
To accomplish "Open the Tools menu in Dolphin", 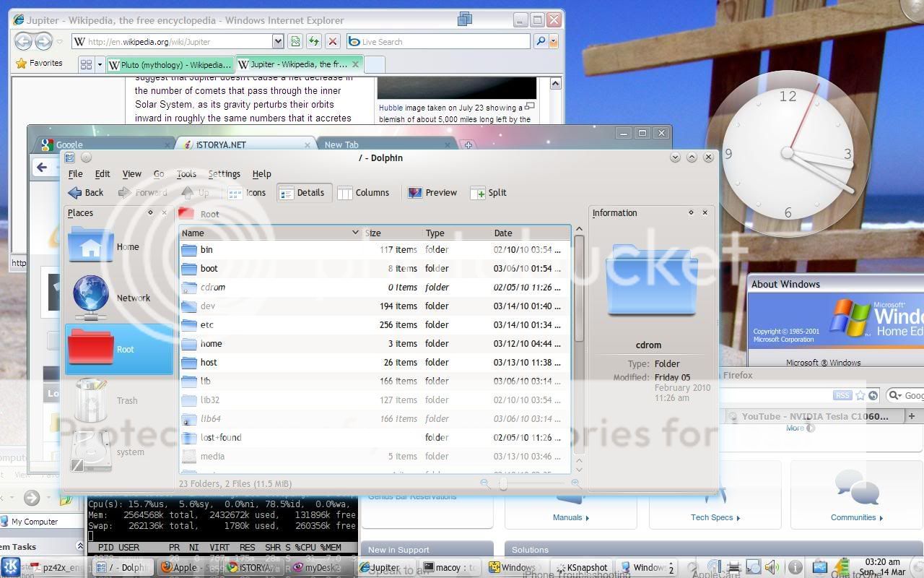I will 186,174.
